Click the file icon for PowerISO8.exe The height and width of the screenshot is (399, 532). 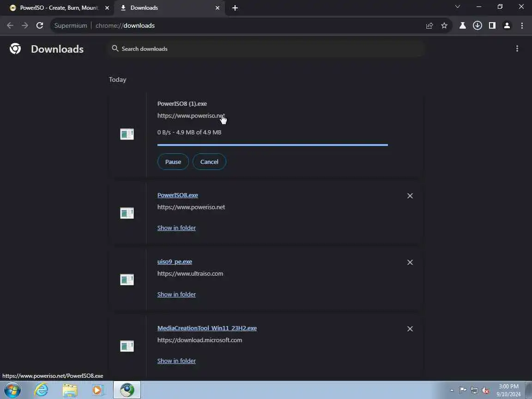click(x=127, y=213)
